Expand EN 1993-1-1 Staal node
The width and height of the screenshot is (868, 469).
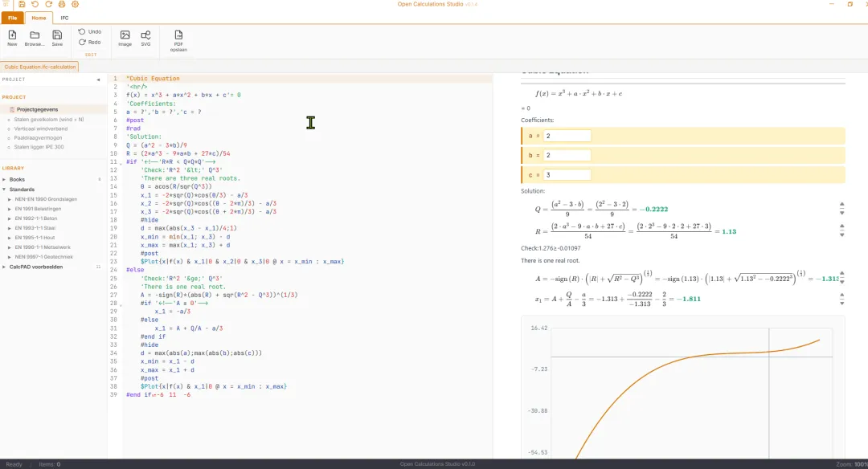point(10,228)
